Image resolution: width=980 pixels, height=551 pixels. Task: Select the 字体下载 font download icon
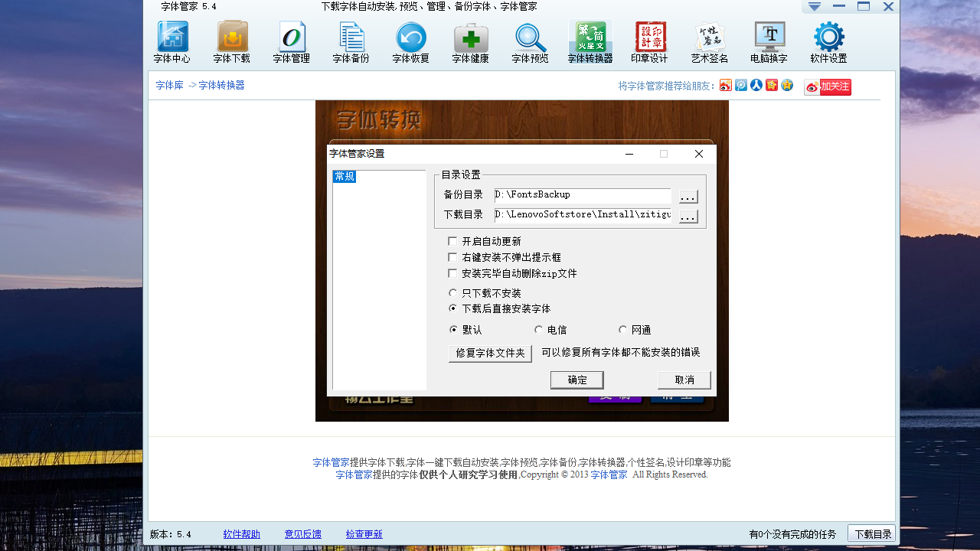tap(232, 42)
